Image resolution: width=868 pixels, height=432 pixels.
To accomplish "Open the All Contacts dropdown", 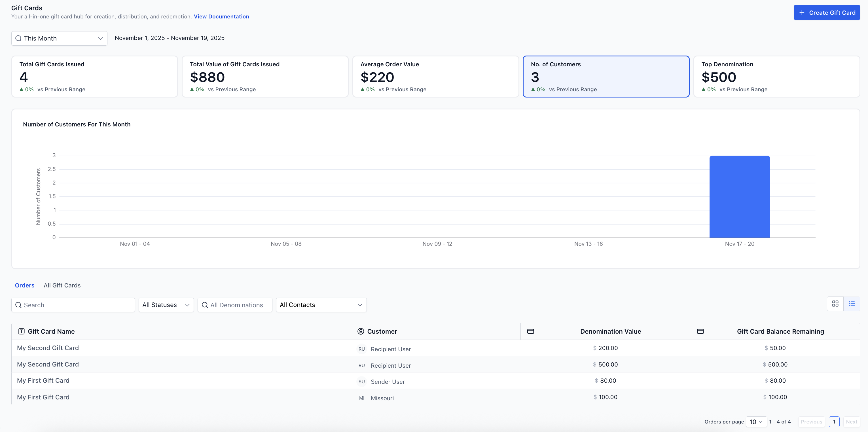I will 321,305.
